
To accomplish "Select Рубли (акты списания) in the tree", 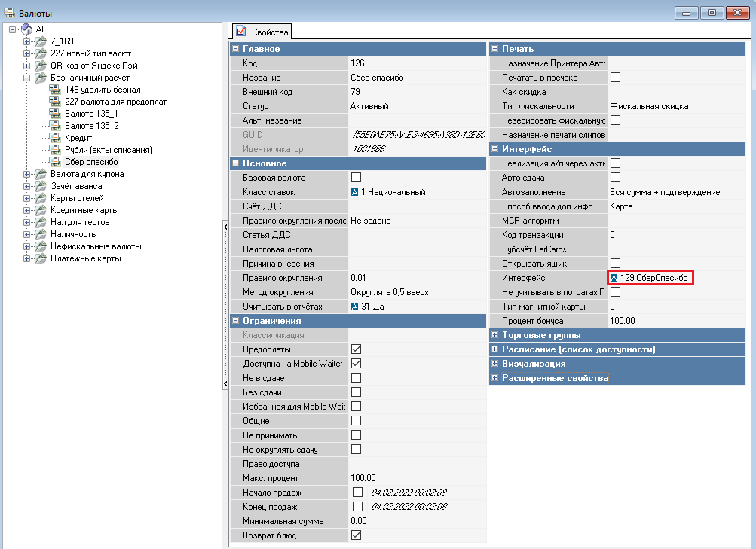I will 109,150.
